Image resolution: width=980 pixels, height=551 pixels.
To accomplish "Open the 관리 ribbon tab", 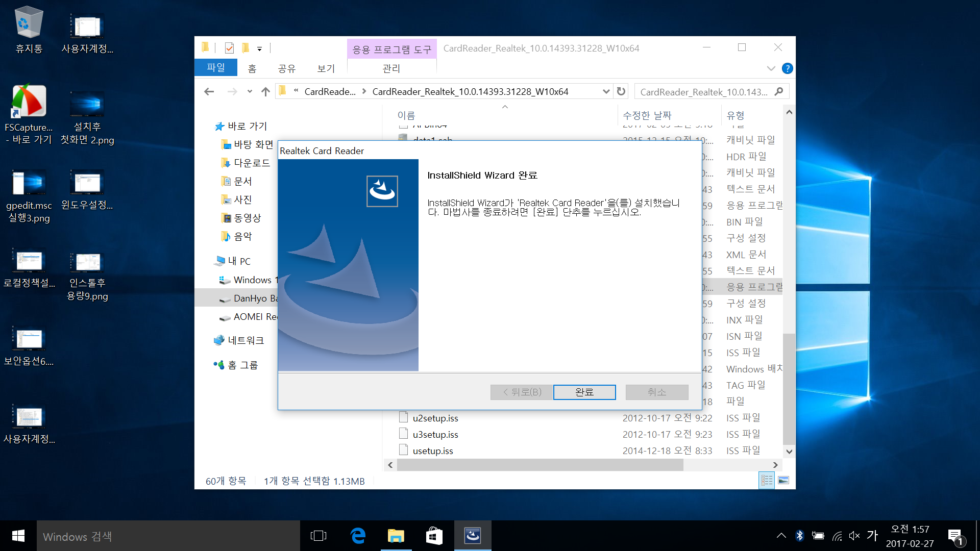I will click(391, 68).
